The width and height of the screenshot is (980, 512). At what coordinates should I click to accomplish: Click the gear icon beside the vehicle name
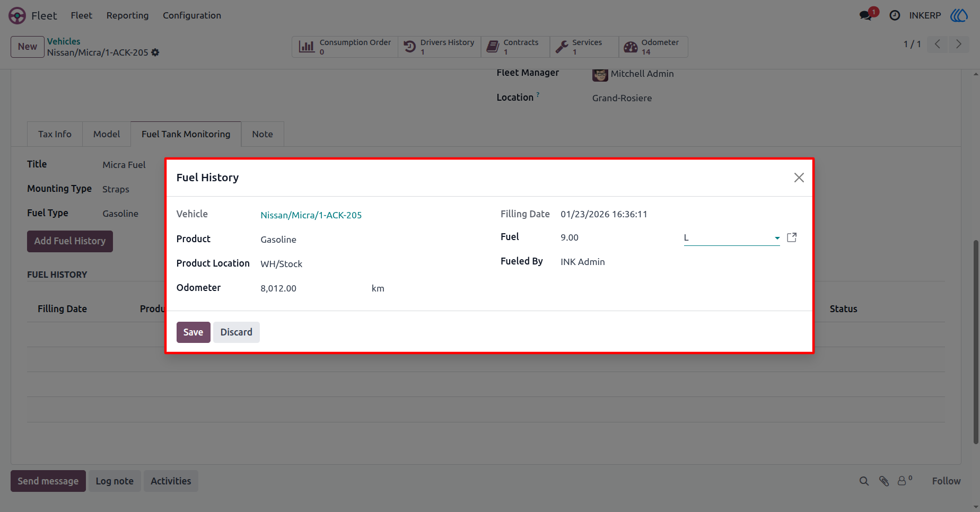click(155, 52)
